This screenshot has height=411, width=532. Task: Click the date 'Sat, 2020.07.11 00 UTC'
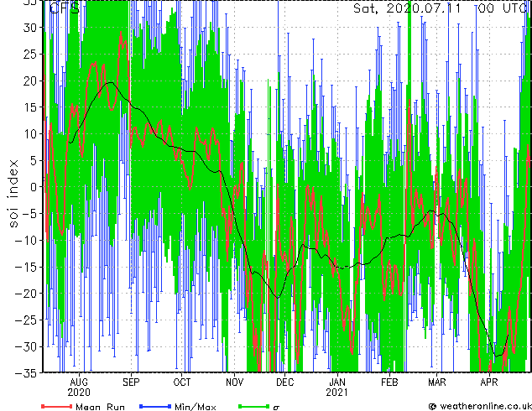(x=441, y=8)
